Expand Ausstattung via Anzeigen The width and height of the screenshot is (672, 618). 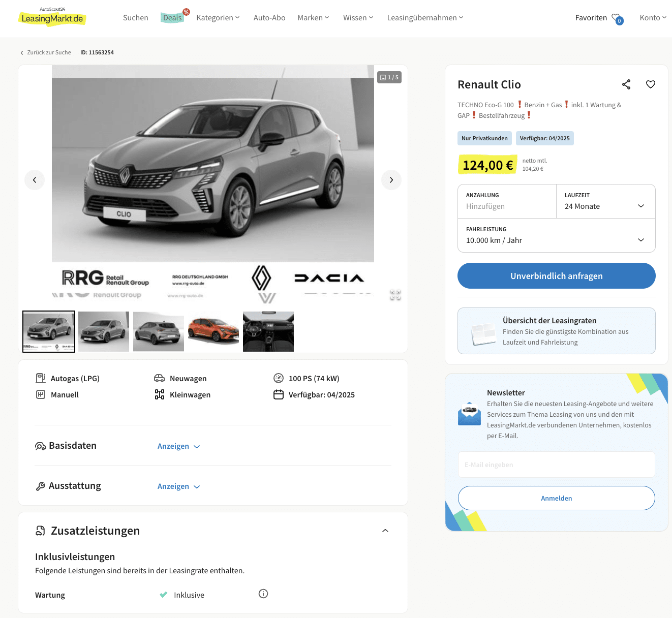click(x=179, y=486)
